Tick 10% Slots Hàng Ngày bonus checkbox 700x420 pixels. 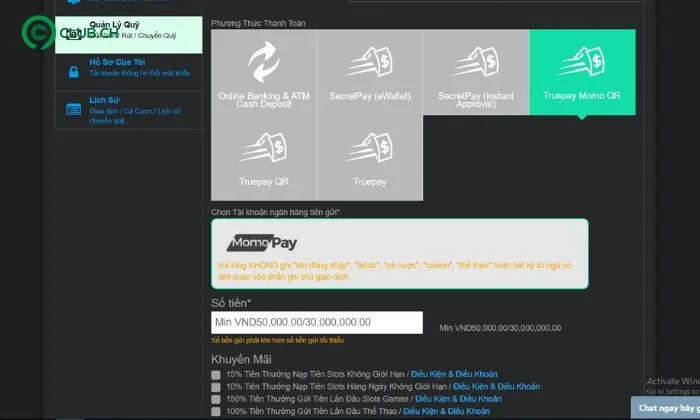[216, 387]
